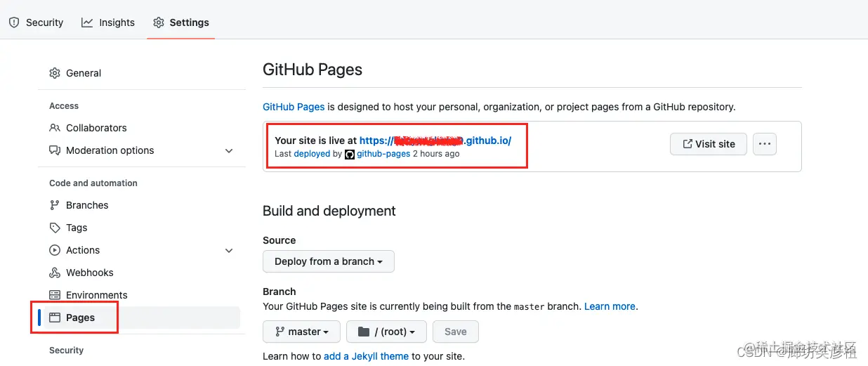868x366 pixels.
Task: Click the '2 hours ago' timestamp
Action: (x=436, y=154)
